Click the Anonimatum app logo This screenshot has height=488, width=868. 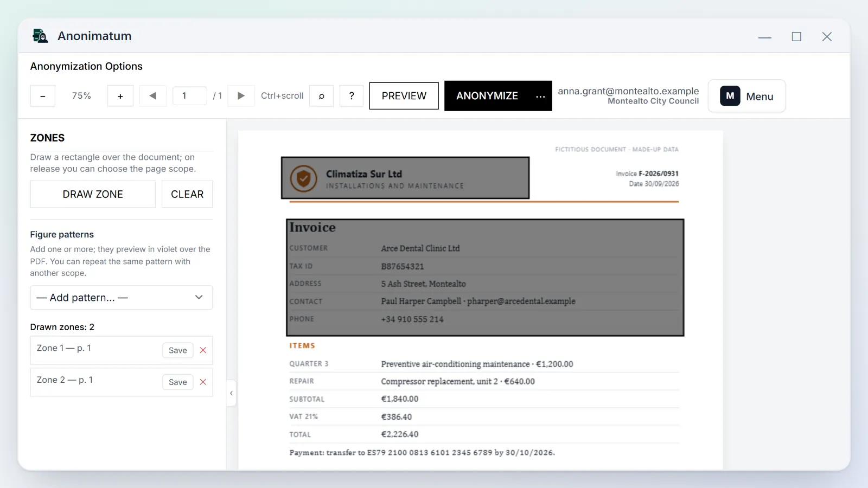tap(40, 36)
